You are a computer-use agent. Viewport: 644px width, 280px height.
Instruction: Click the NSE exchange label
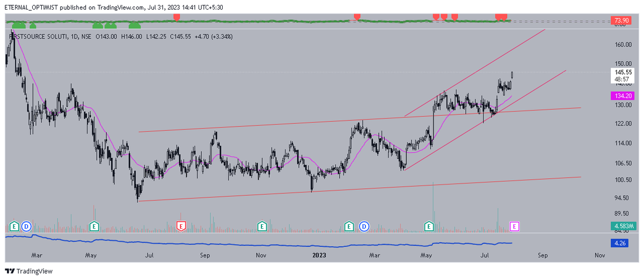pos(86,36)
